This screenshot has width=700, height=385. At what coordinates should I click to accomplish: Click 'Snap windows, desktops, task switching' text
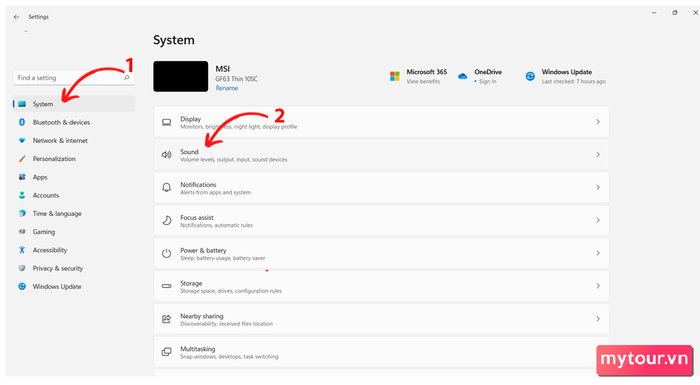point(229,356)
